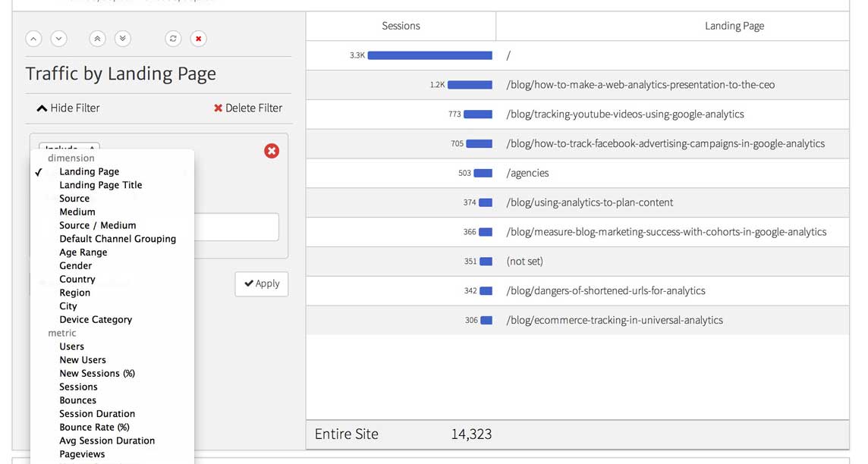This screenshot has height=464, width=868.
Task: Click the double-chevron move to bottom icon
Action: (x=122, y=39)
